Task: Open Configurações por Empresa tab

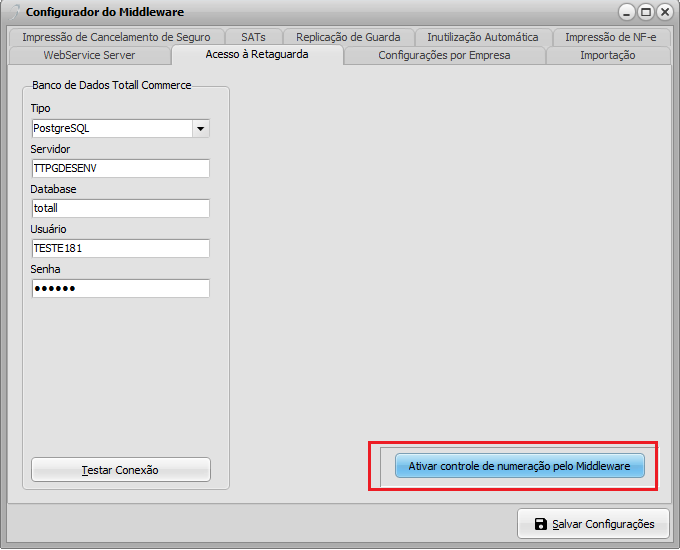Action: pos(444,55)
